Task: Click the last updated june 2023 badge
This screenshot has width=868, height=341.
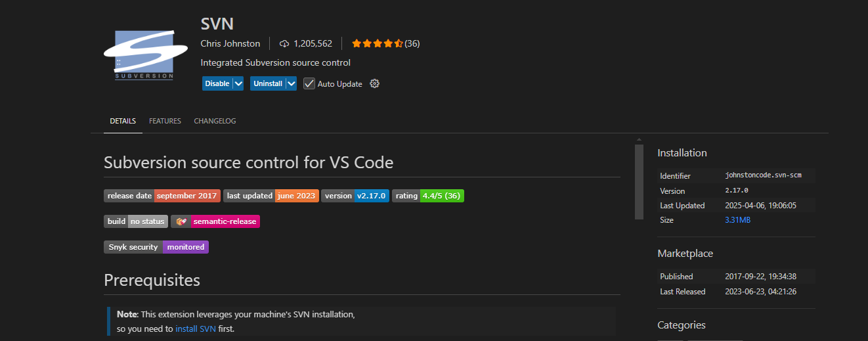Action: 271,196
